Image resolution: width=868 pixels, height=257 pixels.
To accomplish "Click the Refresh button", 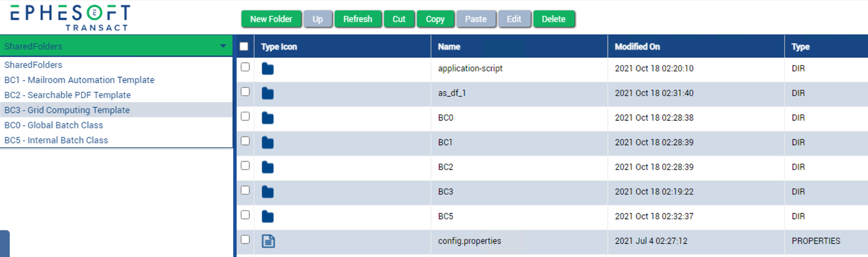I will point(358,19).
